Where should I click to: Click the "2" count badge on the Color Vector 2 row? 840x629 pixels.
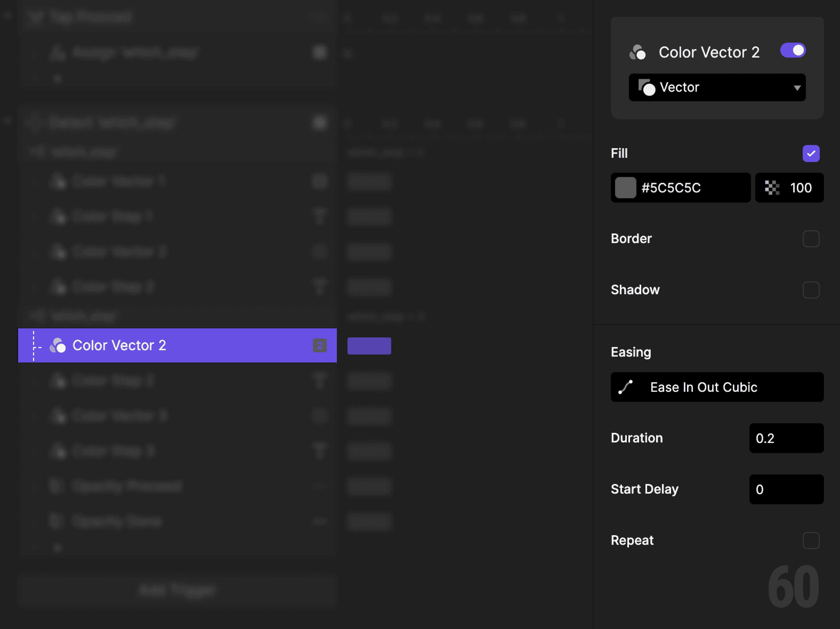[320, 346]
